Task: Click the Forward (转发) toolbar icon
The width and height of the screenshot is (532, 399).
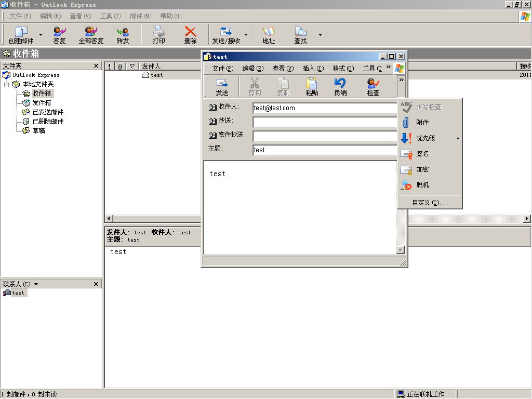Action: coord(123,35)
